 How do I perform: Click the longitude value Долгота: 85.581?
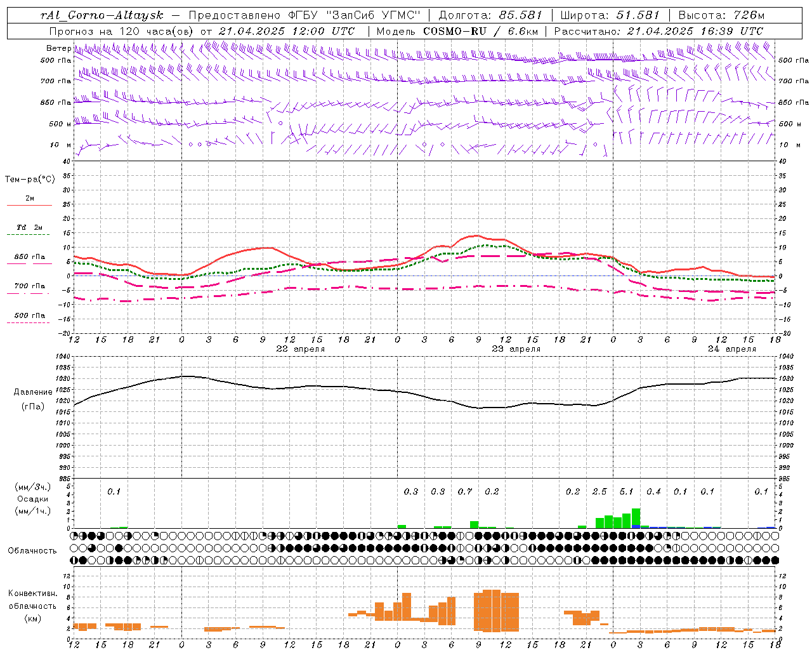492,15
